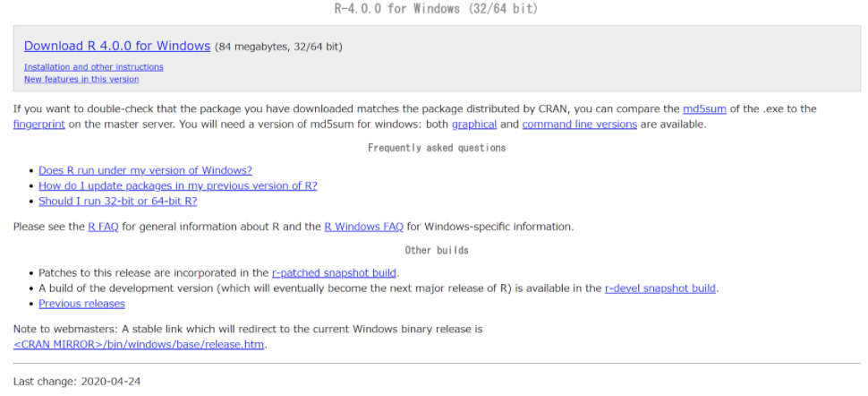Open Installation and other instructions
868x396 pixels.
[x=93, y=67]
